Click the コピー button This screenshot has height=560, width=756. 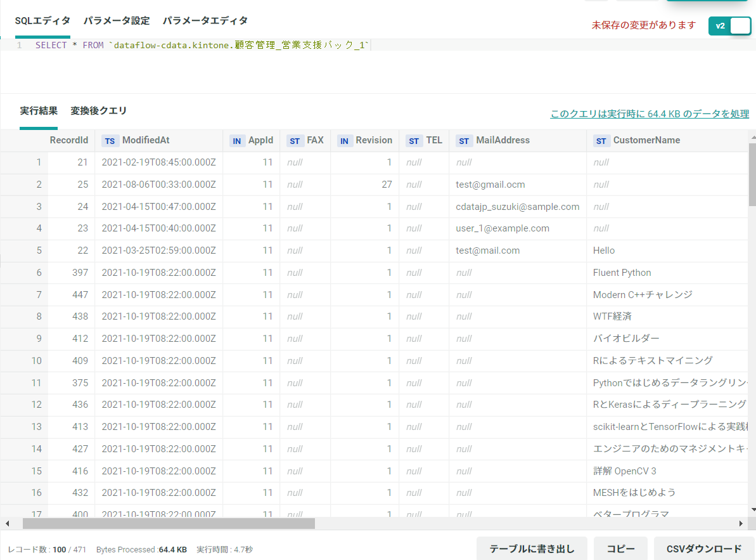[620, 549]
